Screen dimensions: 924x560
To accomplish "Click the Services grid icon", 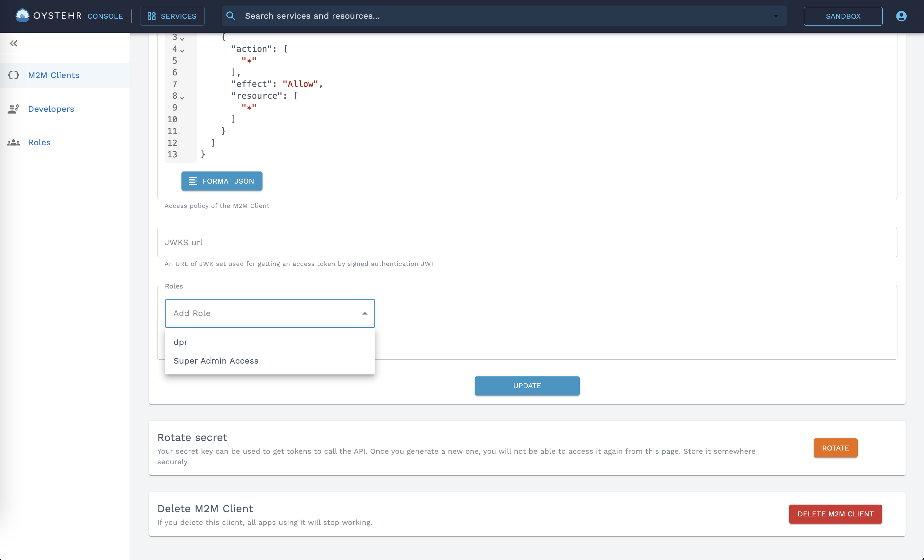I will pos(152,16).
